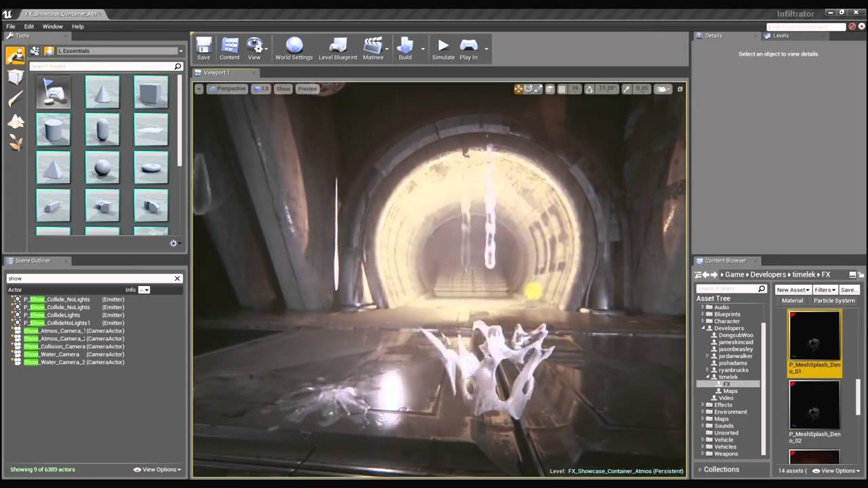Toggle the Particle System filter
The height and width of the screenshot is (488, 868).
pos(834,301)
